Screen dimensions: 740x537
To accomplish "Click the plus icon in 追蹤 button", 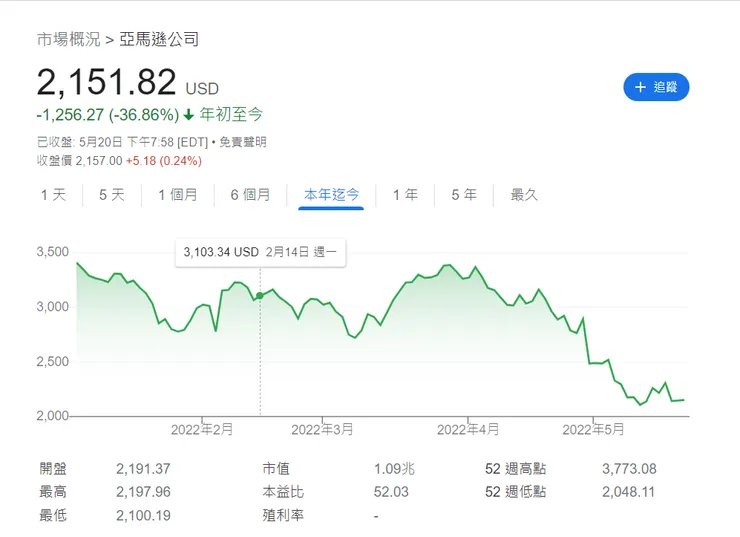I will (640, 87).
